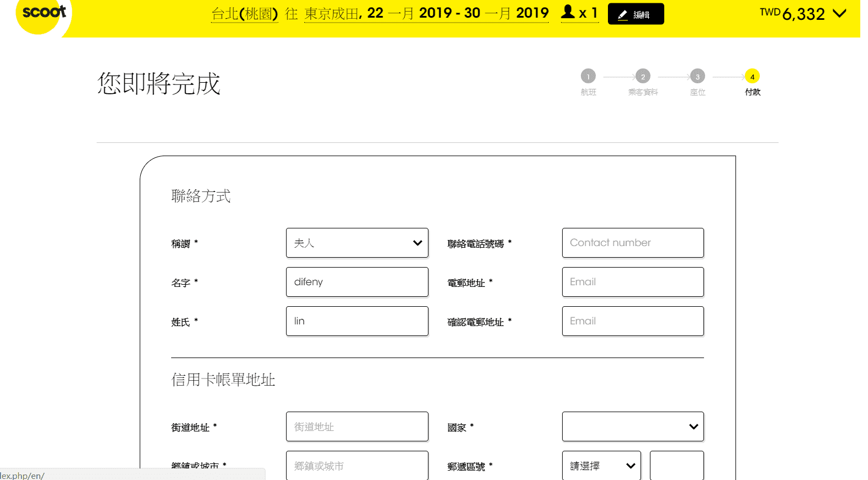Focus the 鄉鎮或城市 input field
The width and height of the screenshot is (868, 480).
(x=357, y=465)
